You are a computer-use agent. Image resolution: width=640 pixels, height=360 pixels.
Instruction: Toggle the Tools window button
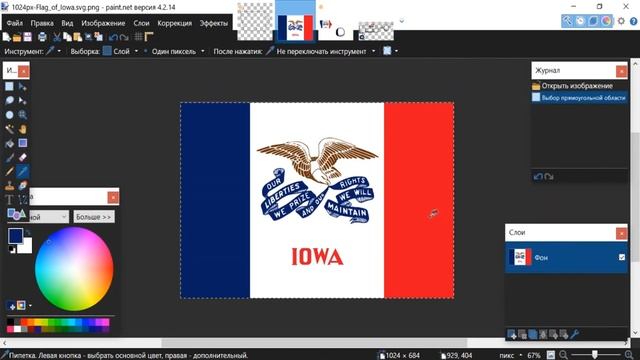click(567, 21)
